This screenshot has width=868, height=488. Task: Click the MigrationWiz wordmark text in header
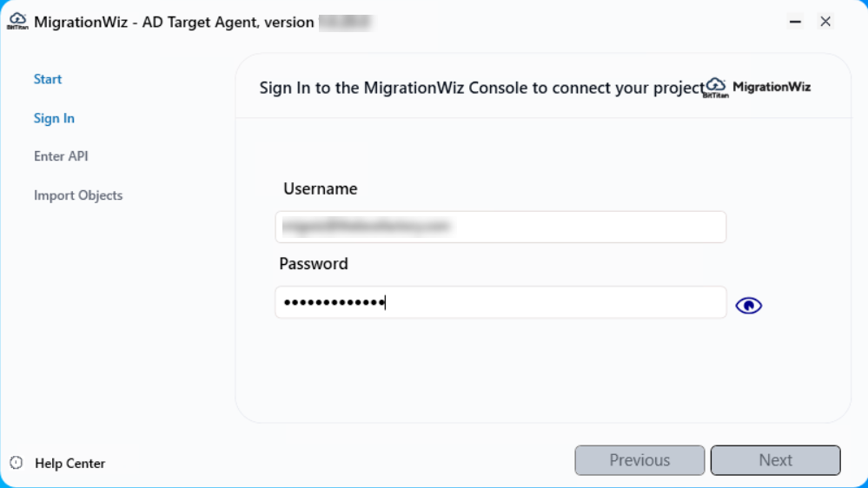pyautogui.click(x=772, y=87)
